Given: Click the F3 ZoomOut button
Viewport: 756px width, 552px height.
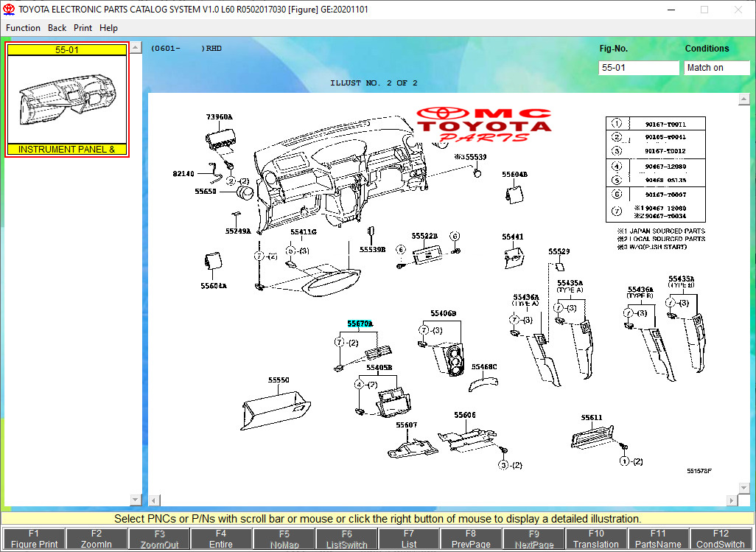Looking at the screenshot, I should tap(159, 539).
